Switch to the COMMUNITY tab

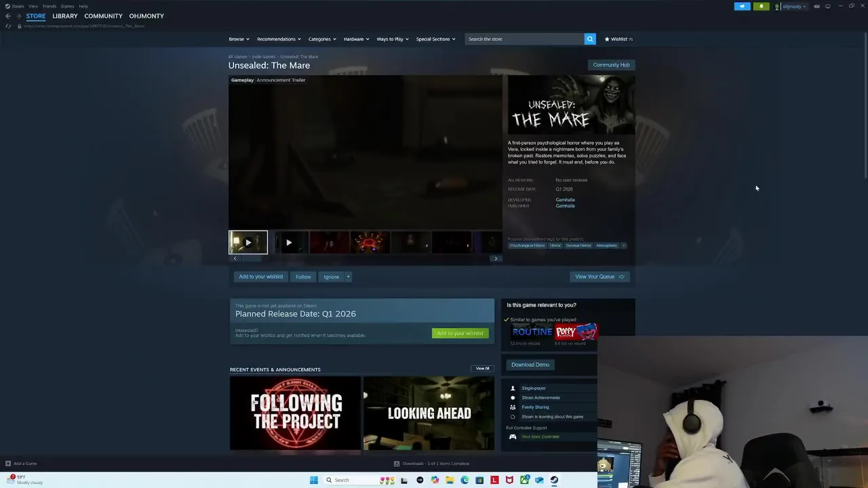point(103,16)
